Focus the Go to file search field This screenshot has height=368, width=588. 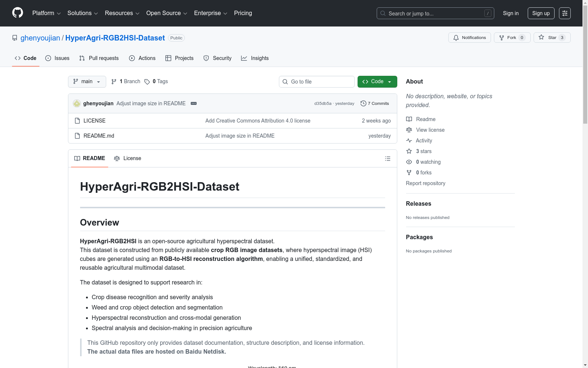point(317,82)
